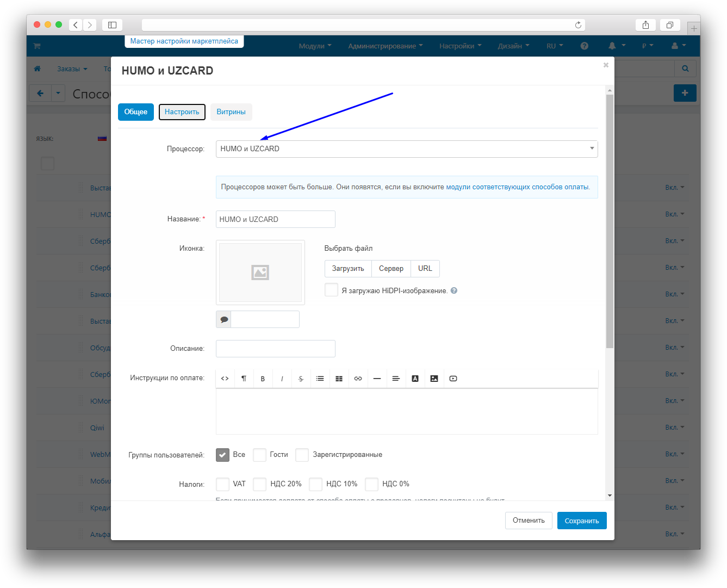Screen dimensions: 727x588
Task: Click the bulleted list icon
Action: point(320,379)
